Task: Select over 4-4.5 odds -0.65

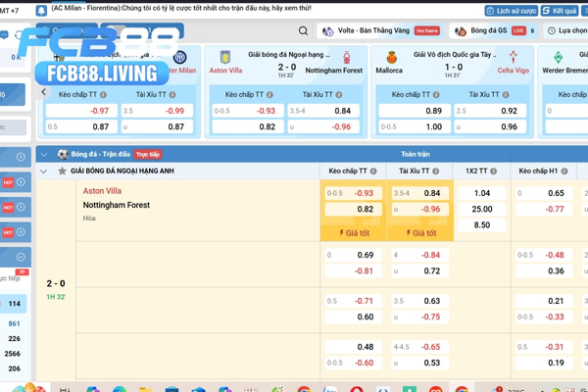Action: click(420, 347)
